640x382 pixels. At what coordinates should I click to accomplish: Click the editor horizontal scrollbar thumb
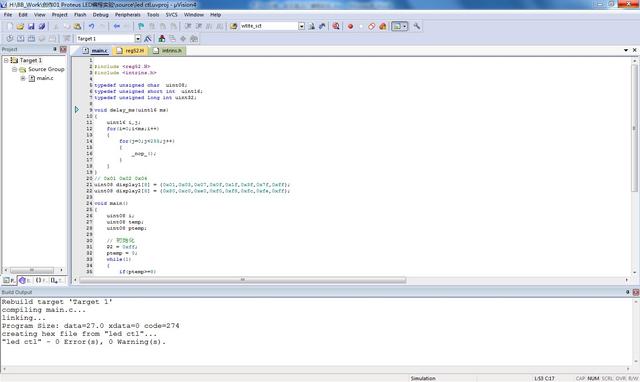(242, 280)
